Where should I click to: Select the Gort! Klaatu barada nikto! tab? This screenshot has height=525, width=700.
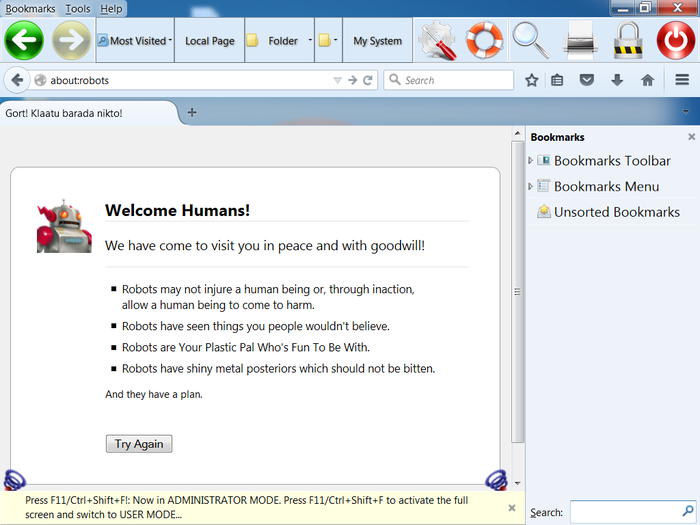tap(89, 113)
